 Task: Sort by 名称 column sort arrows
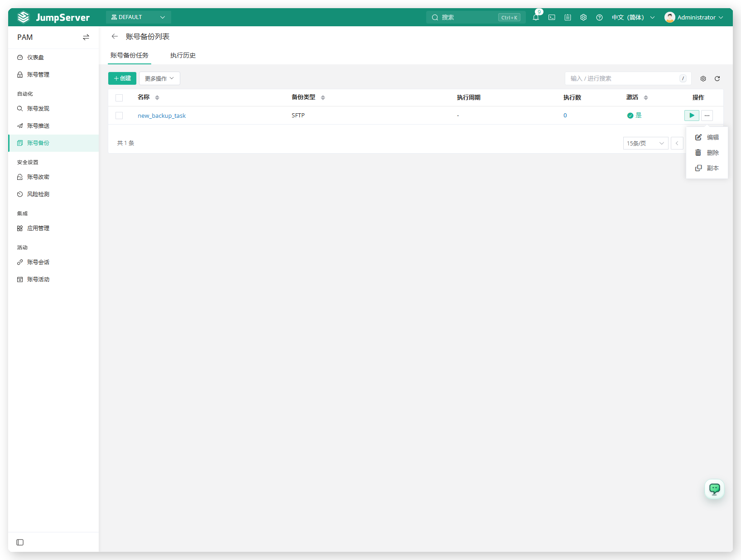[157, 97]
